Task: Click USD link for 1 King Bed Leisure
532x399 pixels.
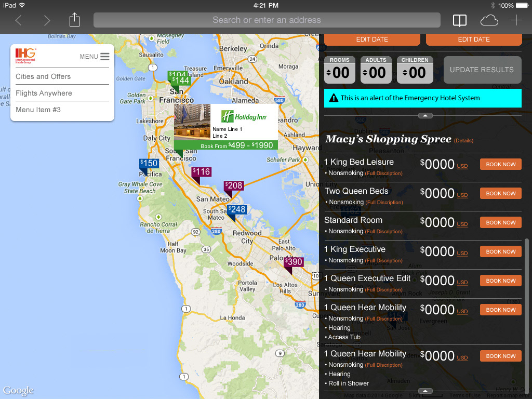Action: pyautogui.click(x=462, y=166)
